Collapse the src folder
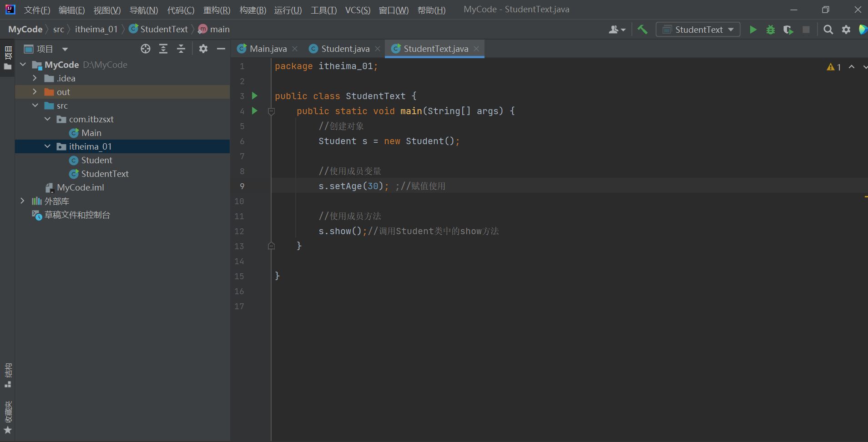 click(x=35, y=105)
